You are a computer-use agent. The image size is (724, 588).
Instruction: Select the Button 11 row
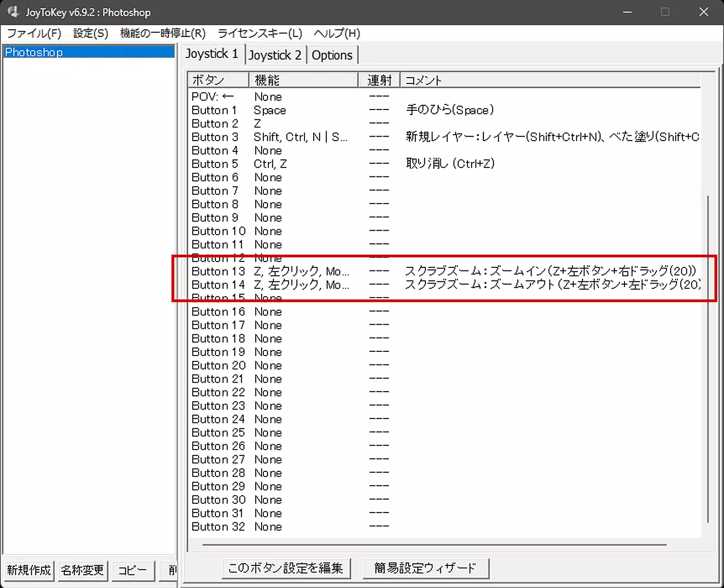coord(444,245)
